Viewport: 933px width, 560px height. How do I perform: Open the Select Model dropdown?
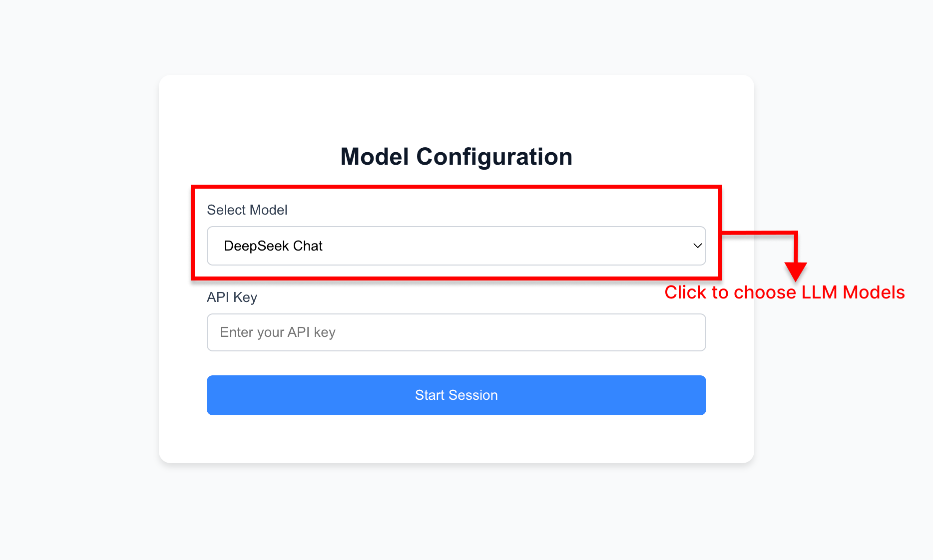456,246
